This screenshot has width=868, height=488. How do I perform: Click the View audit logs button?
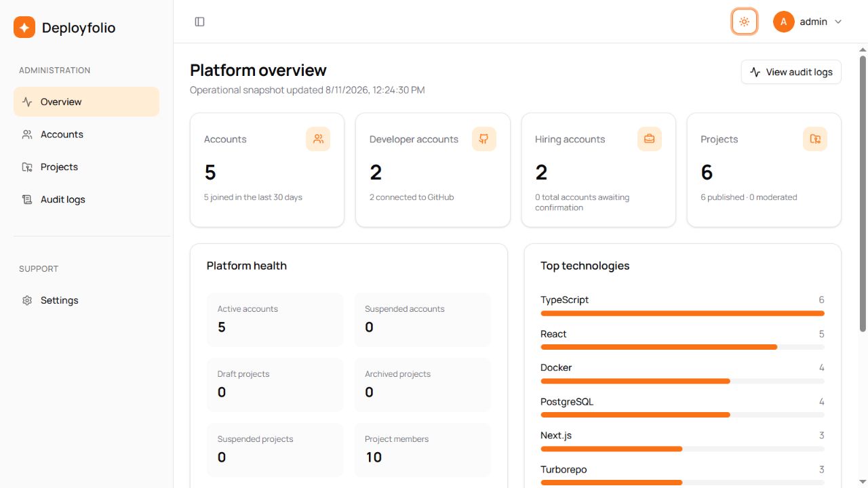tap(791, 72)
